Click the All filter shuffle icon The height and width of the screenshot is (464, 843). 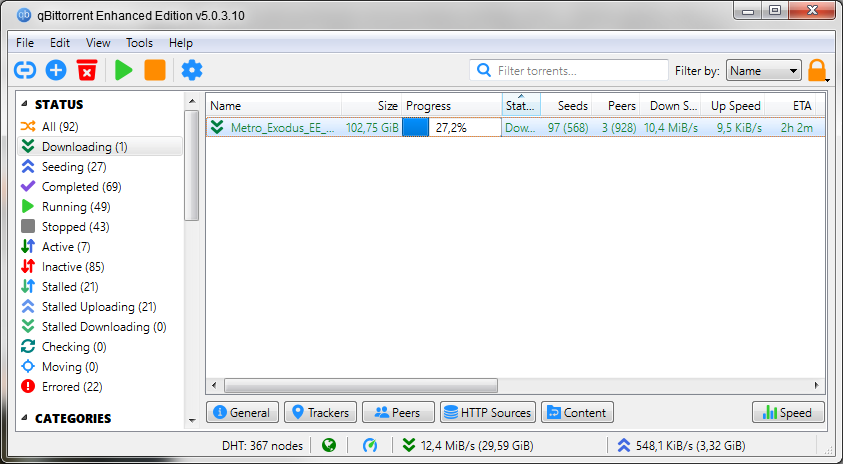tap(28, 126)
